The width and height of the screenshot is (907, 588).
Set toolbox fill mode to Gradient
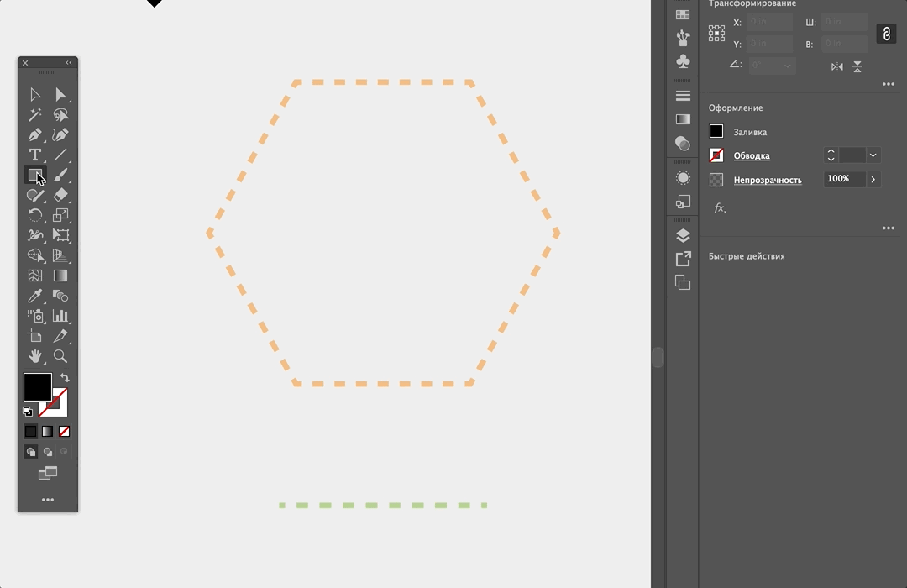click(47, 431)
